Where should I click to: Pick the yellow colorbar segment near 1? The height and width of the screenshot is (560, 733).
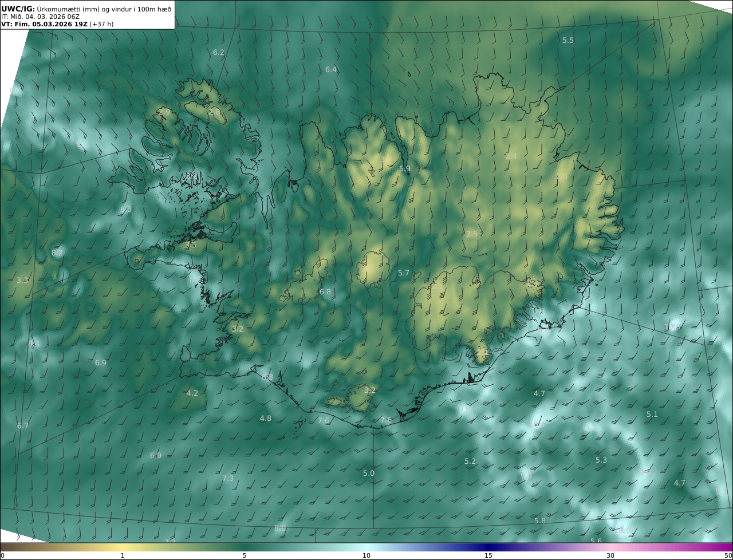123,547
